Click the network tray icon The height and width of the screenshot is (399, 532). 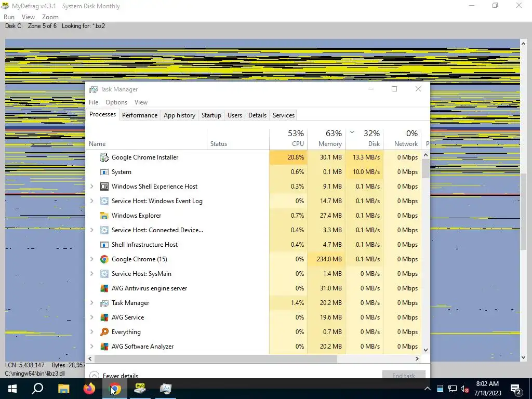[453, 389]
